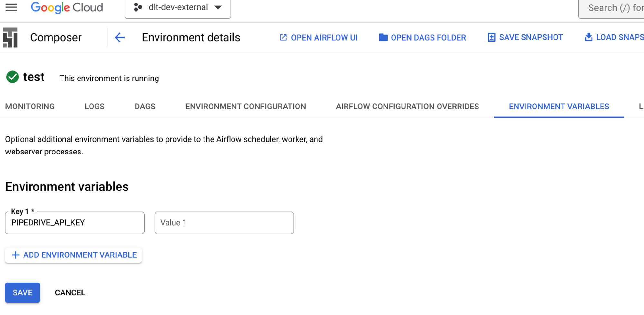The width and height of the screenshot is (644, 315).
Task: Open the Airflow Configuration Overrides tab
Action: coord(407,106)
